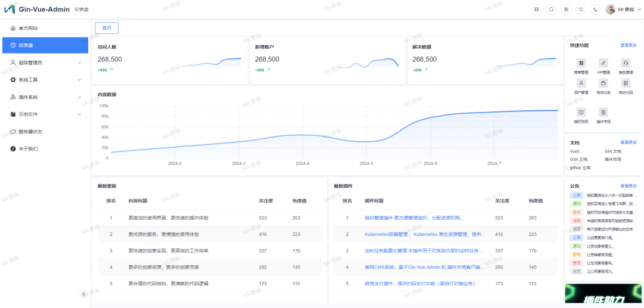644x308 pixels.
Task: Open 菜单管理 quick function icon
Action: (581, 63)
